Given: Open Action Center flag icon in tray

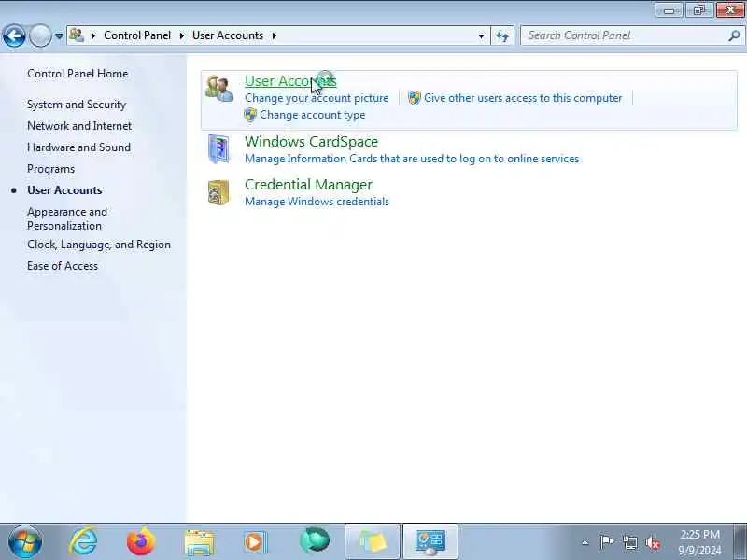Looking at the screenshot, I should click(x=606, y=542).
